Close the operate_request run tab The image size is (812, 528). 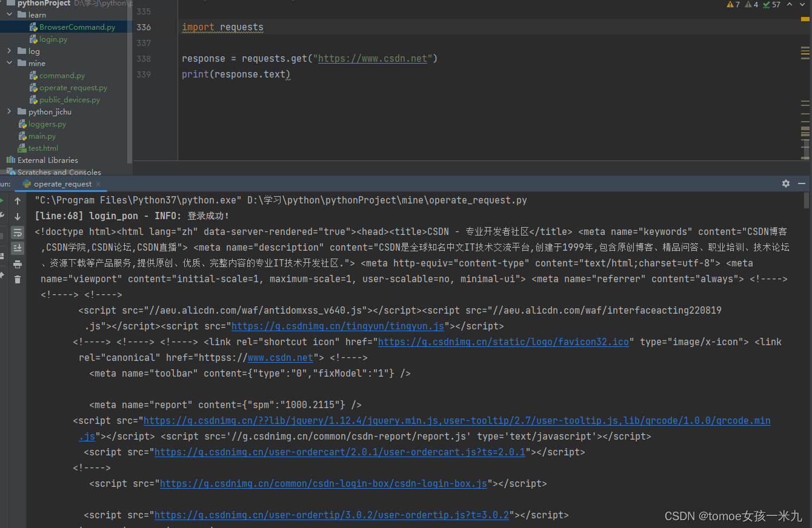coord(98,184)
